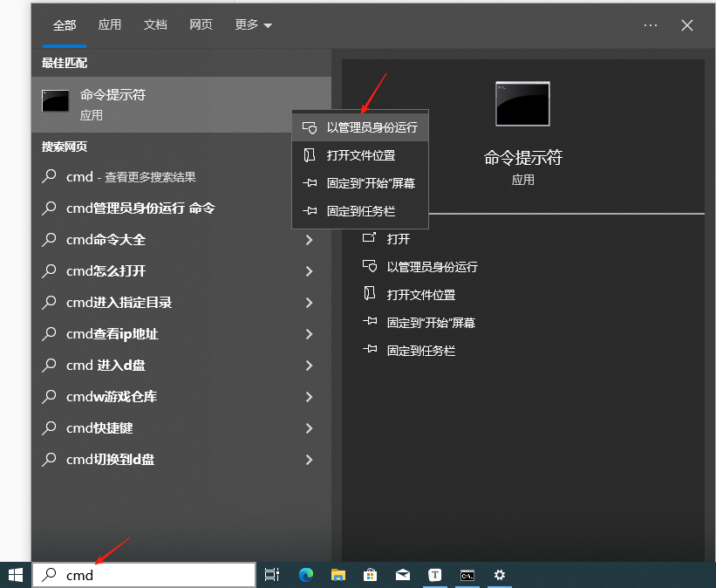The width and height of the screenshot is (716, 588).
Task: Switch to the 应用 tab
Action: [110, 25]
